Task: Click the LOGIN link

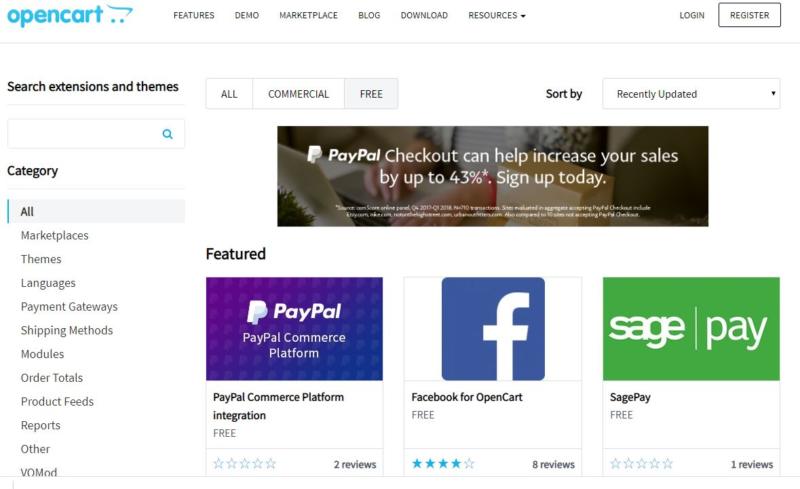Action: 692,16
